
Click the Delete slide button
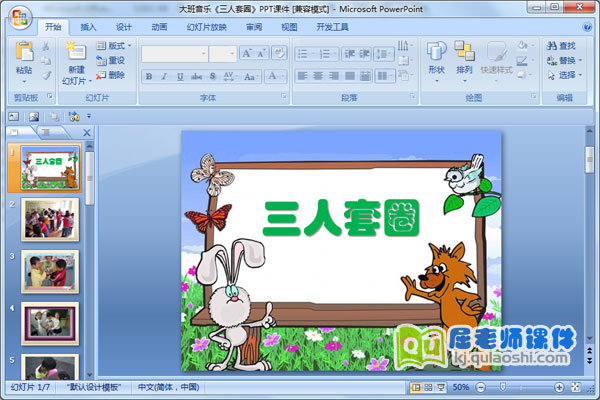[x=111, y=75]
